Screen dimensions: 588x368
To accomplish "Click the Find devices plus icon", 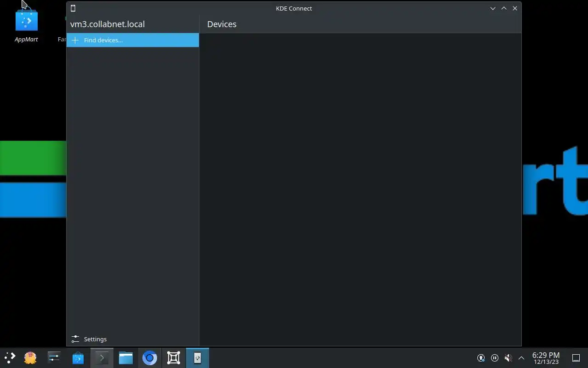I will 75,40.
